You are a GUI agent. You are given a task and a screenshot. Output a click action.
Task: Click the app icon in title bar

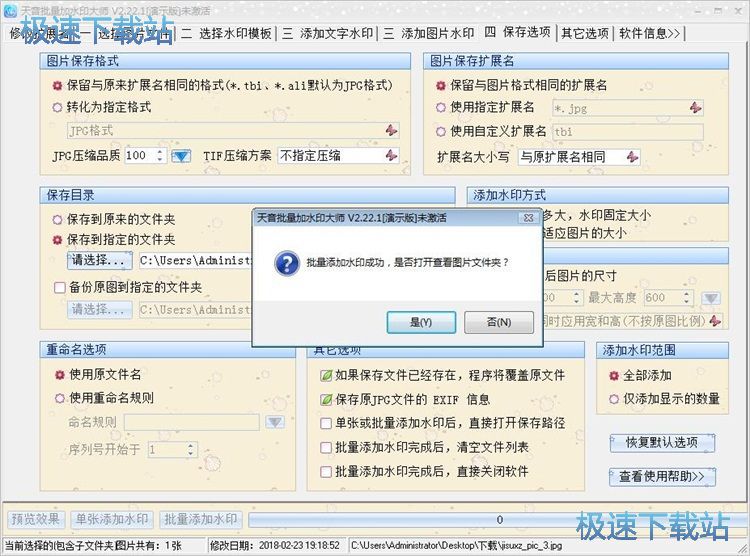coord(10,10)
